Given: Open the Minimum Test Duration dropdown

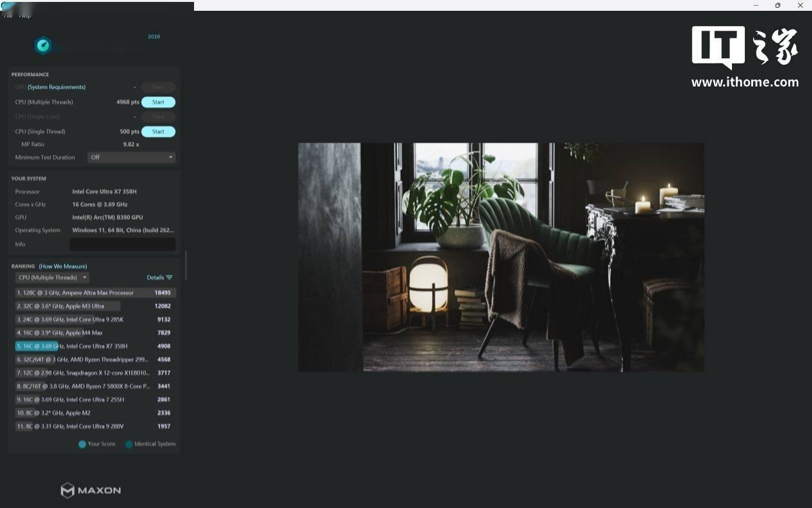Looking at the screenshot, I should (131, 158).
